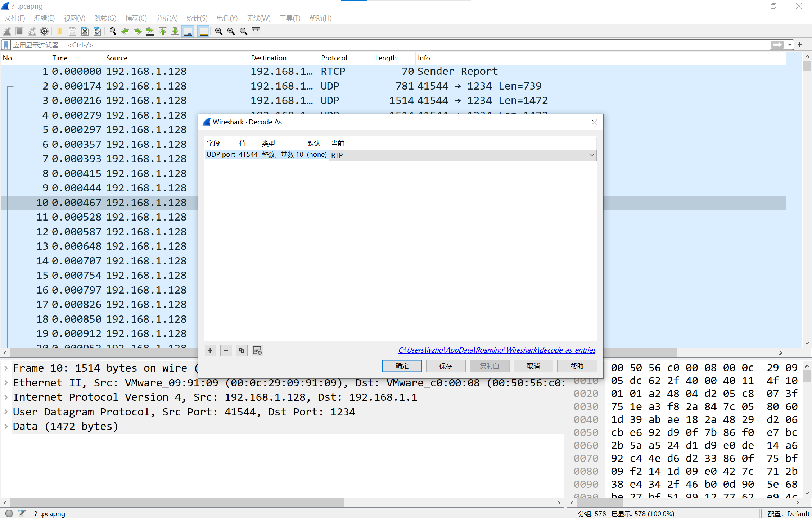Reload this capture file icon
Image resolution: width=812 pixels, height=518 pixels.
(97, 31)
